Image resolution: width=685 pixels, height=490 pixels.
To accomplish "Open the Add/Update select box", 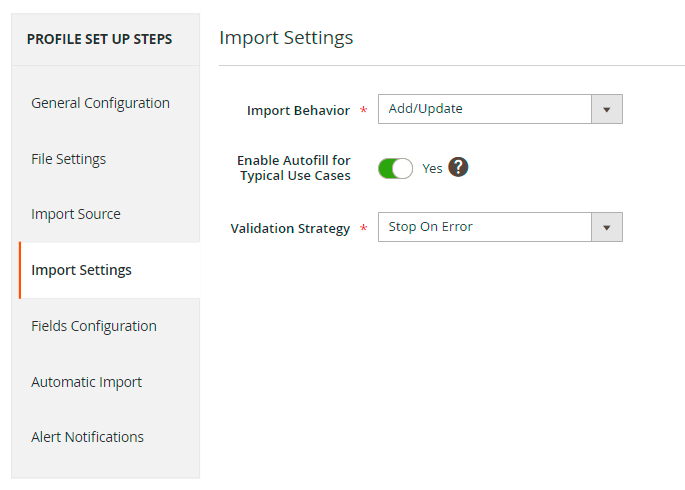I will 485,109.
